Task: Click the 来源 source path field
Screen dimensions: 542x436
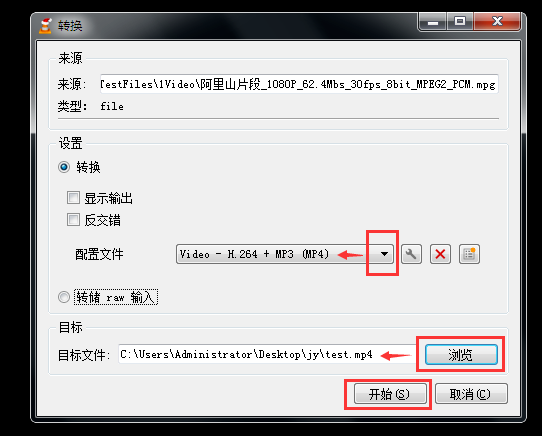Action: pos(299,84)
